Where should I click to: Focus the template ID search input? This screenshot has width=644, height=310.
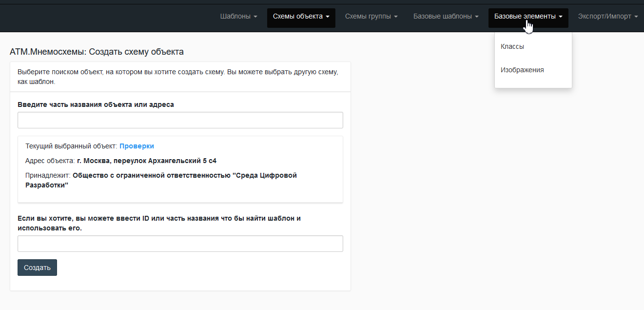pyautogui.click(x=180, y=244)
